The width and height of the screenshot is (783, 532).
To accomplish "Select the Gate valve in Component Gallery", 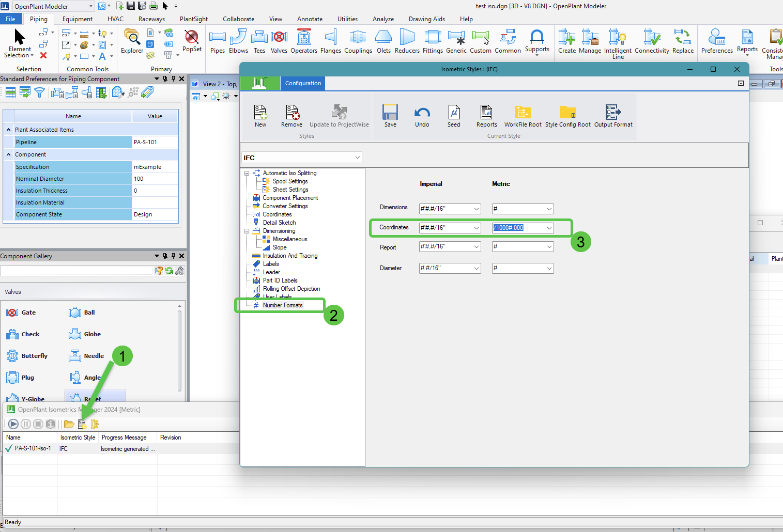I will pyautogui.click(x=21, y=312).
